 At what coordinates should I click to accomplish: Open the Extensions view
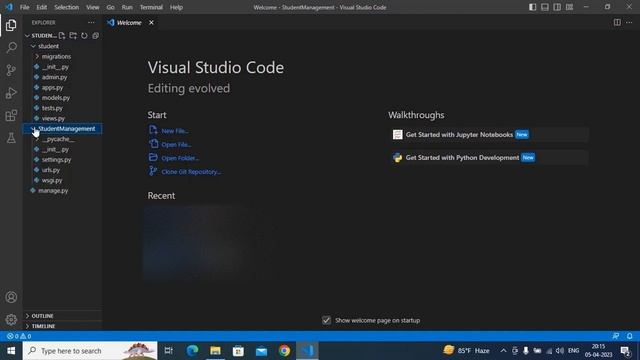pyautogui.click(x=11, y=116)
